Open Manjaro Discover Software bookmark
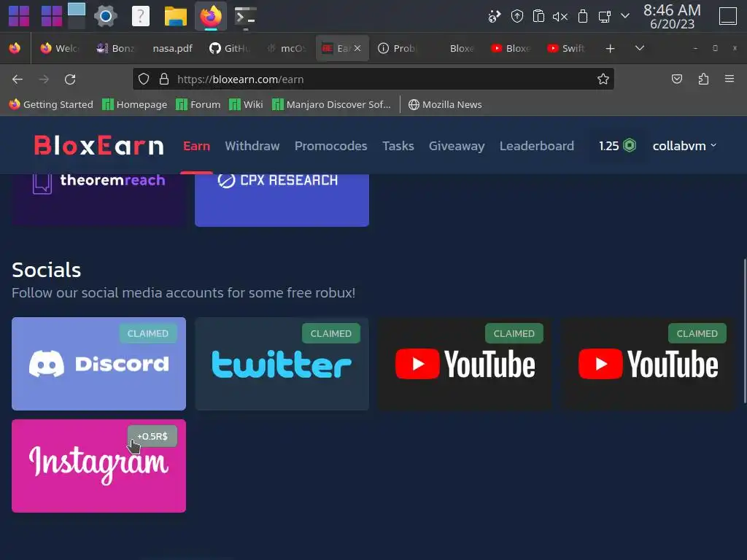 click(331, 104)
